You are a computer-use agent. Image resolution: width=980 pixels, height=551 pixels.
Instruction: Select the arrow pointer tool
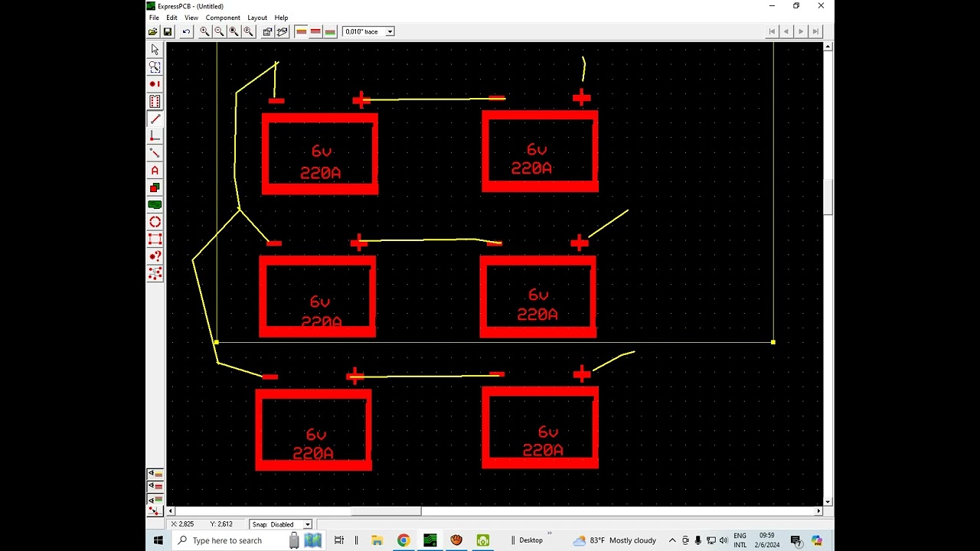point(155,50)
